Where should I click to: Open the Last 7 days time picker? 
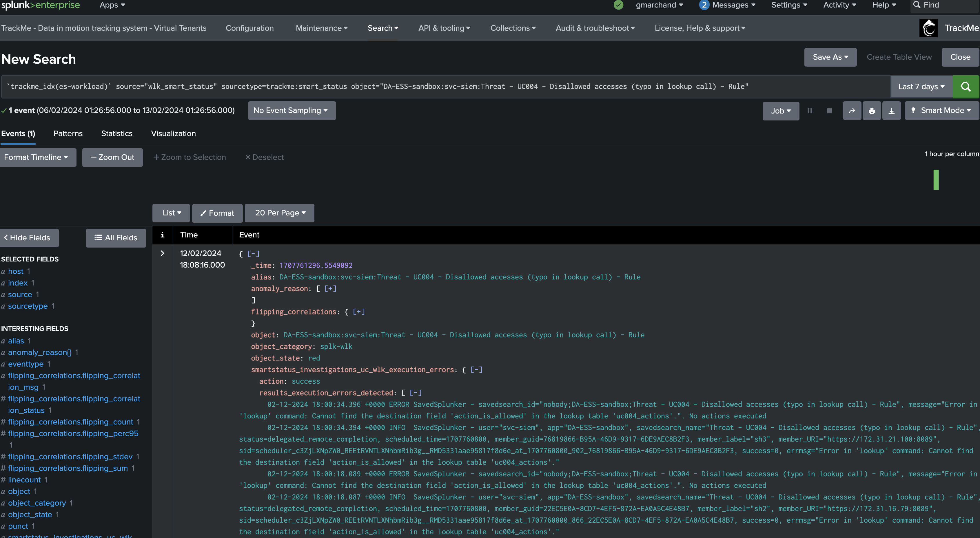[x=921, y=87]
